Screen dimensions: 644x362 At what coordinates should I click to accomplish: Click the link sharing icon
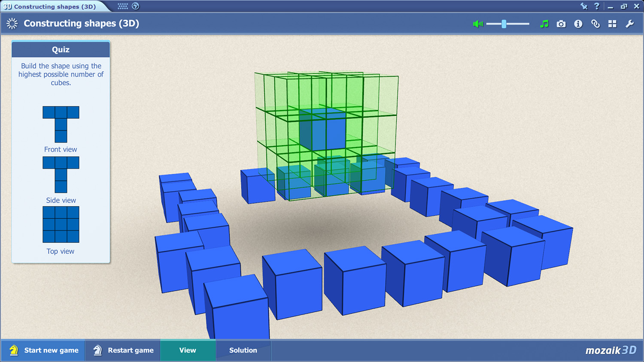(x=595, y=24)
